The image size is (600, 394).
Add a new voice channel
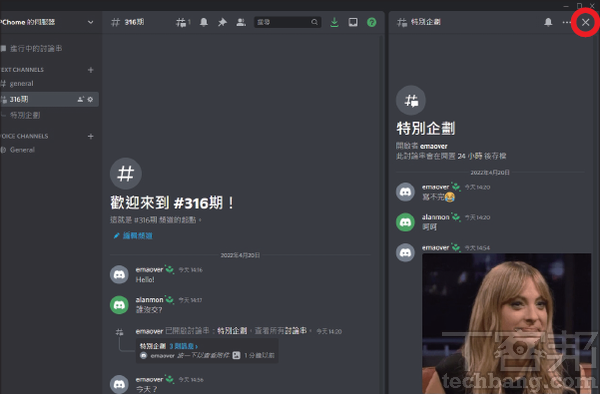point(91,136)
